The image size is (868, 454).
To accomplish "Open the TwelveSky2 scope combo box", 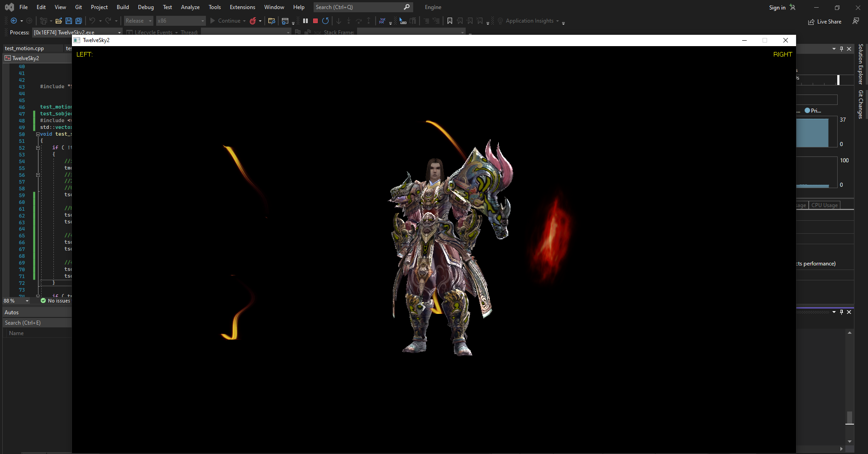I will click(x=38, y=58).
